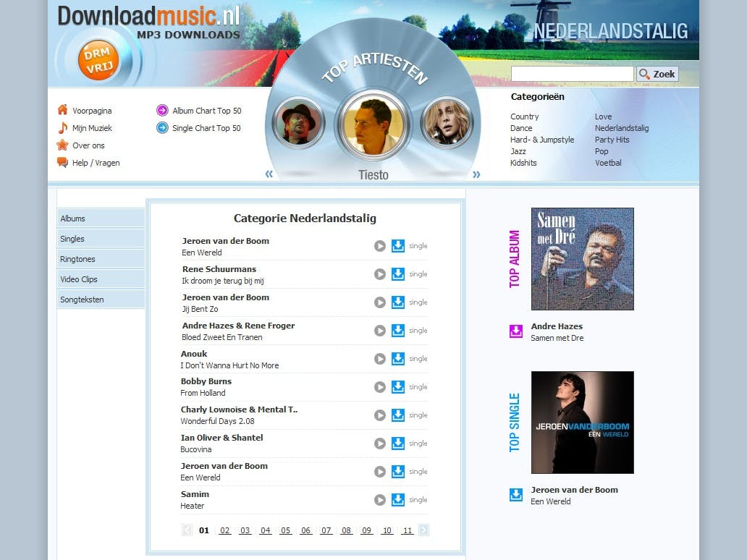Focus the search text field
The height and width of the screenshot is (560, 747).
572,74
